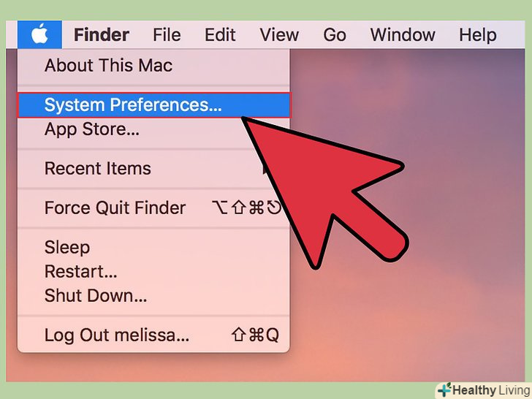Open the Finder menu
Image resolution: width=532 pixels, height=399 pixels.
click(102, 35)
